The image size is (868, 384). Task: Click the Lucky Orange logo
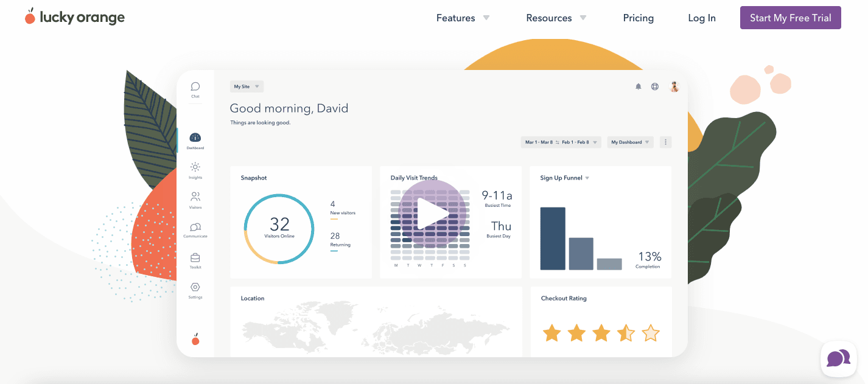tap(74, 17)
